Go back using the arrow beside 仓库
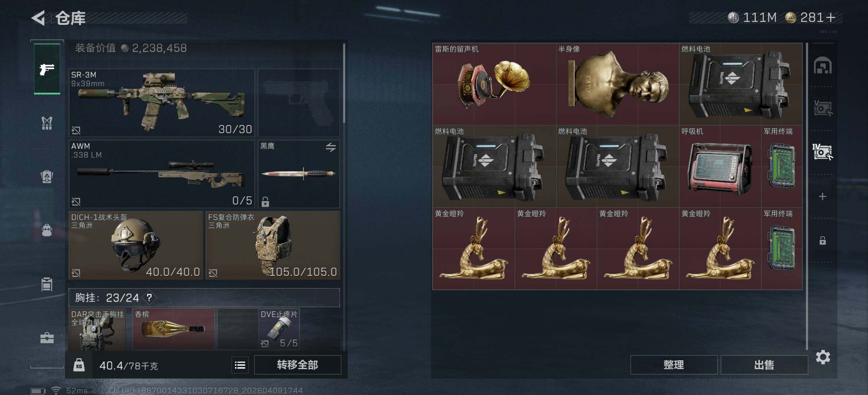Viewport: 868px width, 395px height. click(x=38, y=18)
